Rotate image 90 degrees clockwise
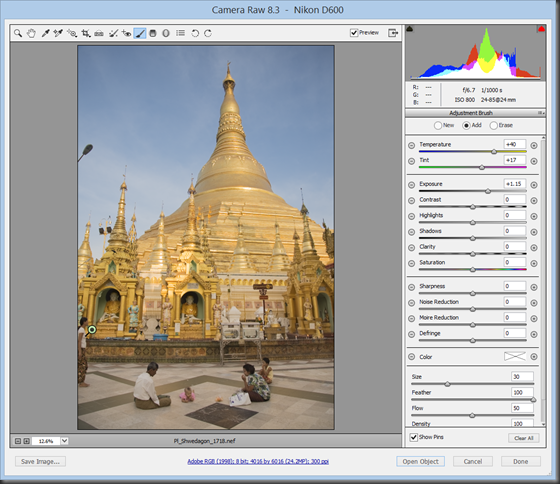Screen dimensions: 560x484 (208, 33)
